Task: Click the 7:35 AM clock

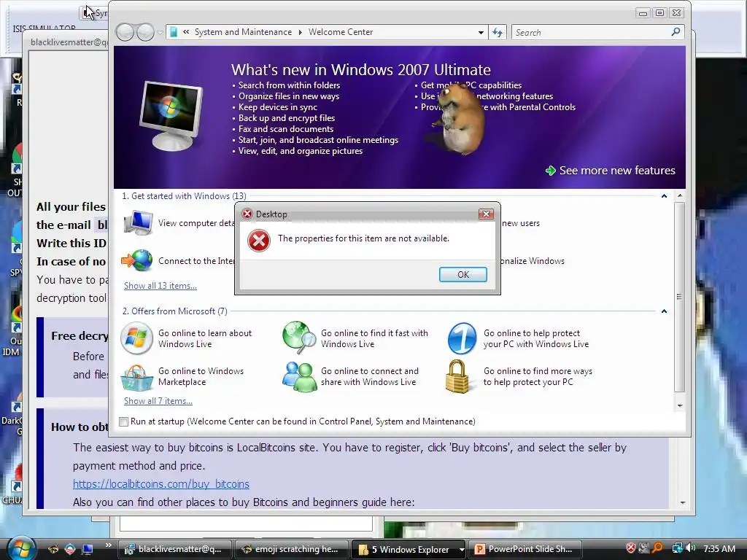Action: coord(719,548)
